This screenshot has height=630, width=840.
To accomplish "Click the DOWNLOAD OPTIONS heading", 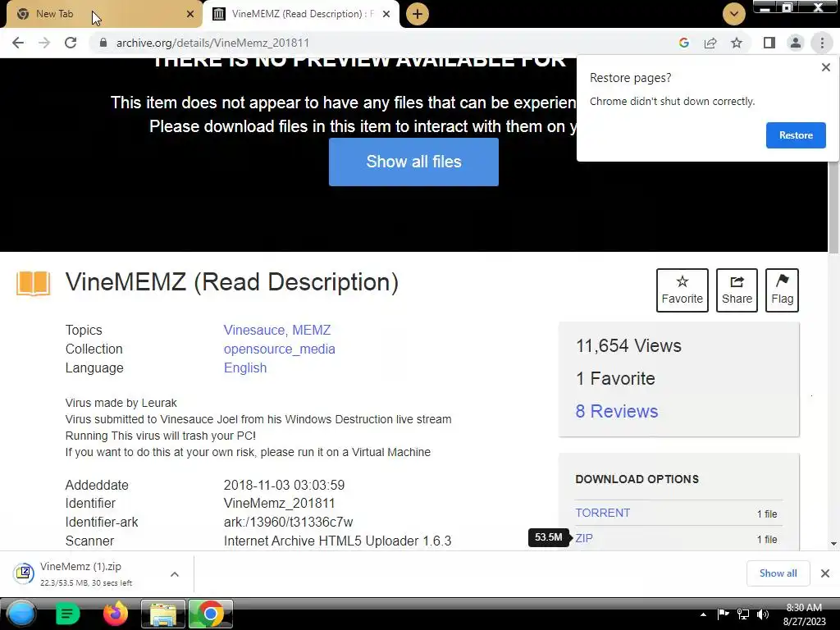I will pos(637,479).
